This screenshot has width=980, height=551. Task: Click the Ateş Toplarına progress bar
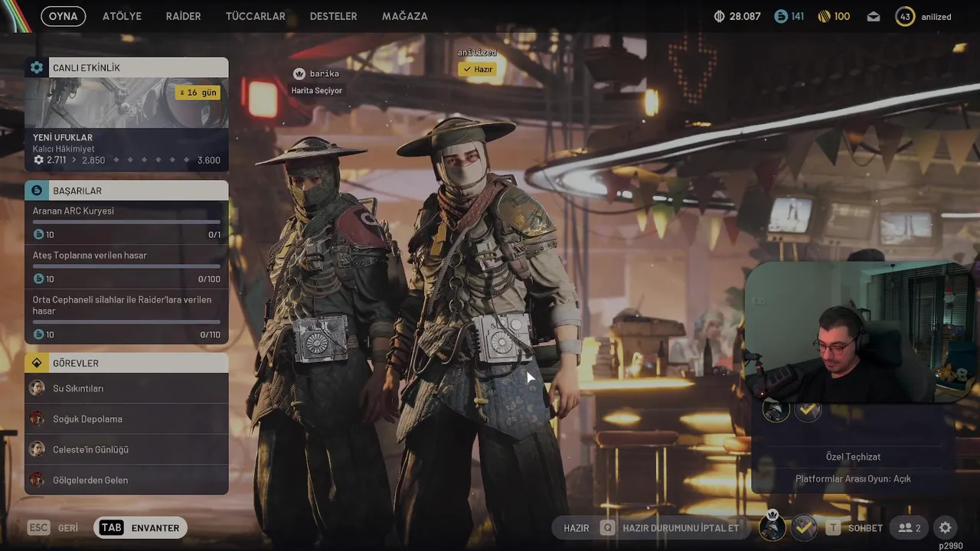pos(126,266)
